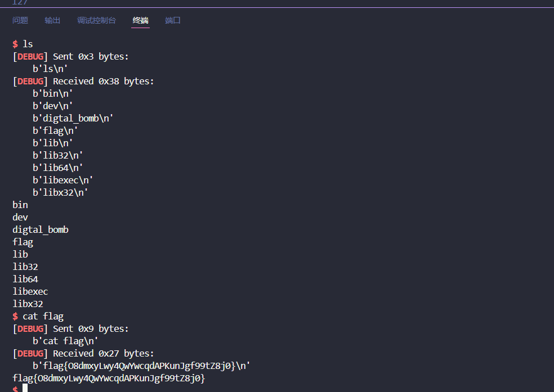Viewport: 554px width, 392px height.
Task: Switch to the 输出 output tab
Action: coord(52,20)
